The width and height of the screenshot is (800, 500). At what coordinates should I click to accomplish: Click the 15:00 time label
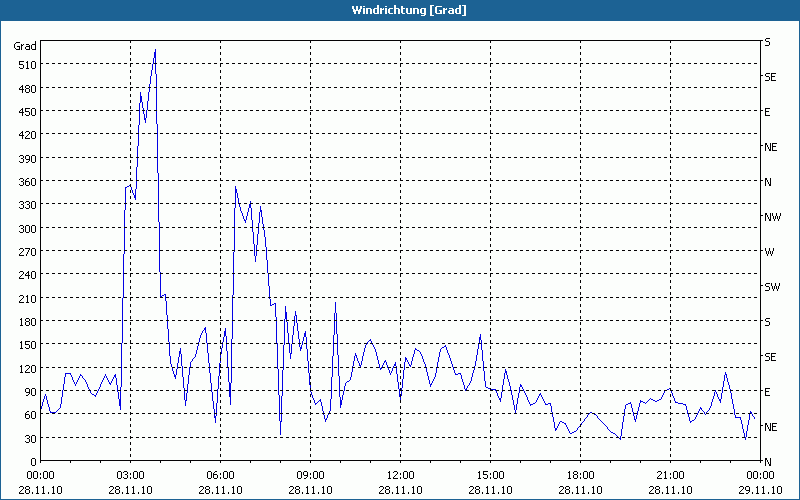pyautogui.click(x=490, y=476)
